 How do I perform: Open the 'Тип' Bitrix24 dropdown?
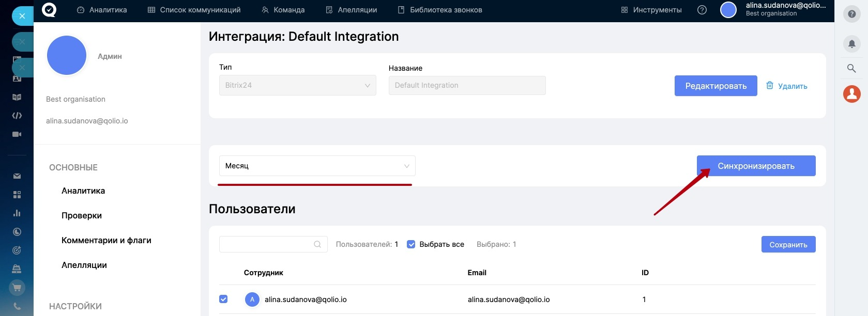(297, 85)
